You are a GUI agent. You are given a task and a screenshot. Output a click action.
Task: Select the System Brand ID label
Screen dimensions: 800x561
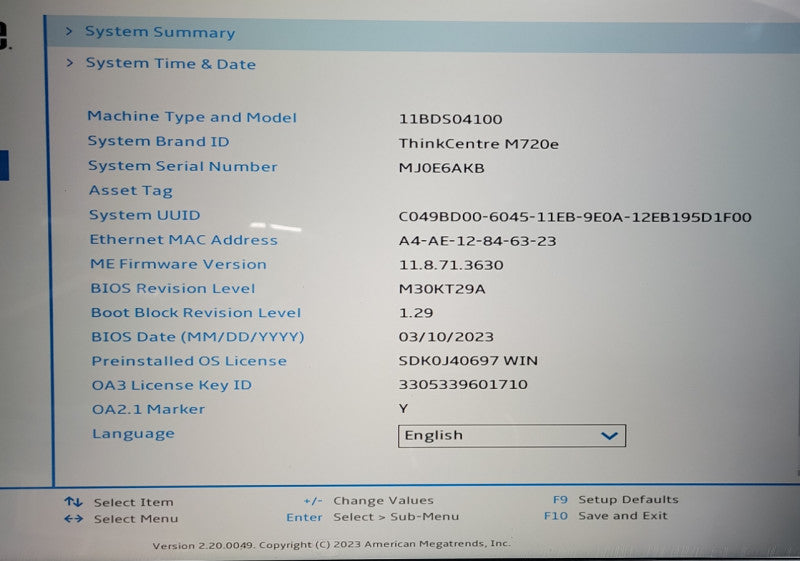159,141
